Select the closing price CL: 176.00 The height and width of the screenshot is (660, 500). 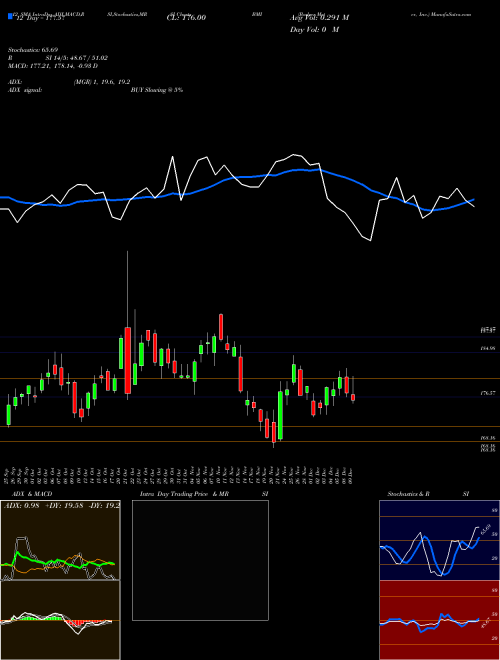click(x=186, y=18)
